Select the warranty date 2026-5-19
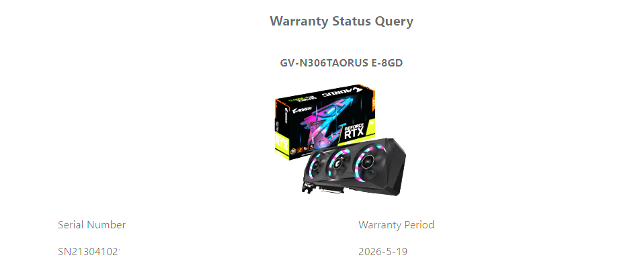644x274 pixels. tap(383, 251)
